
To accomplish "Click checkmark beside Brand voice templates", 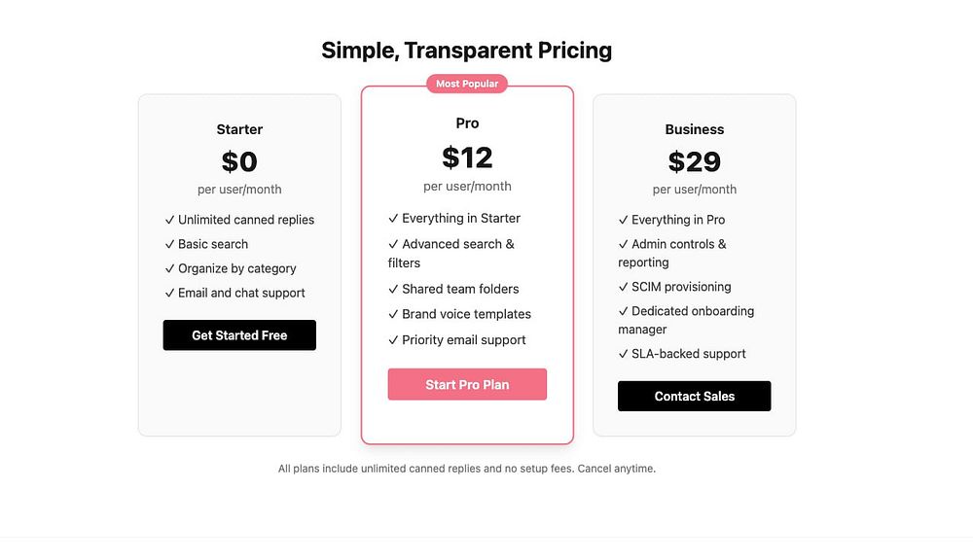I will point(393,314).
